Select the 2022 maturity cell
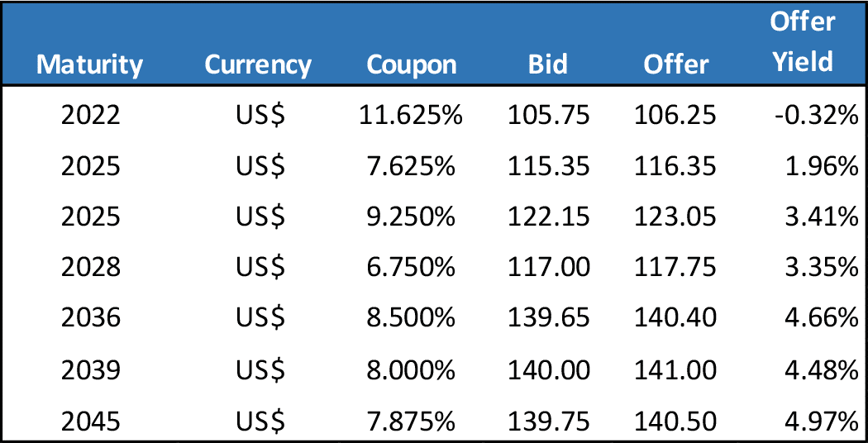The width and height of the screenshot is (868, 443). pyautogui.click(x=90, y=115)
